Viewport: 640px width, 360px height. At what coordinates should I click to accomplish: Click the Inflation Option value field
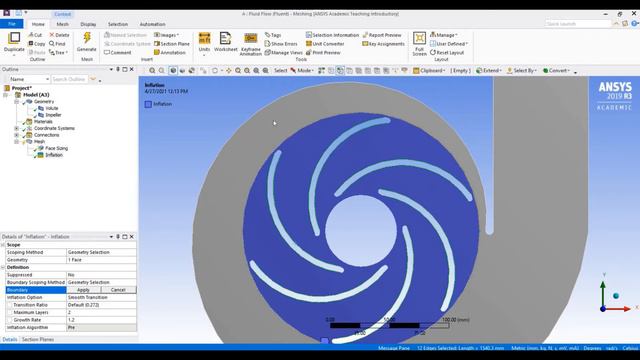(101, 298)
